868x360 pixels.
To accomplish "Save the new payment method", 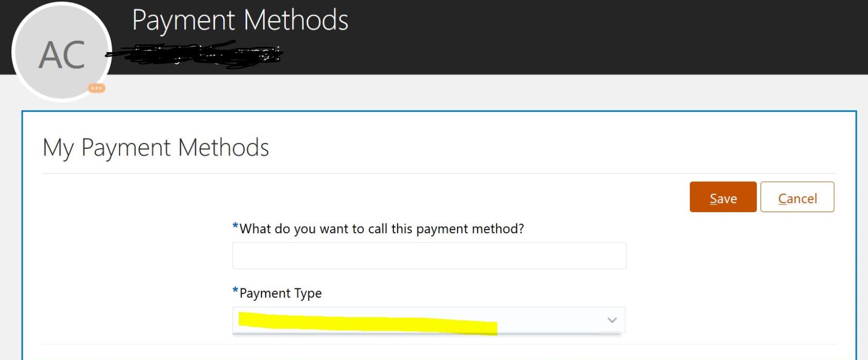I will pyautogui.click(x=722, y=197).
